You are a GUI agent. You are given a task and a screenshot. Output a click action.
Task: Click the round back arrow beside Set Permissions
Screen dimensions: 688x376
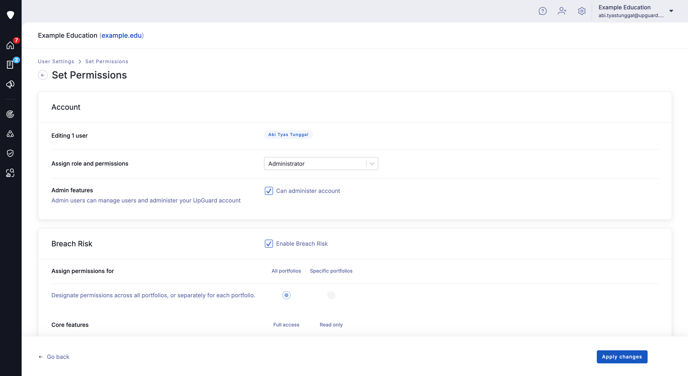(43, 75)
